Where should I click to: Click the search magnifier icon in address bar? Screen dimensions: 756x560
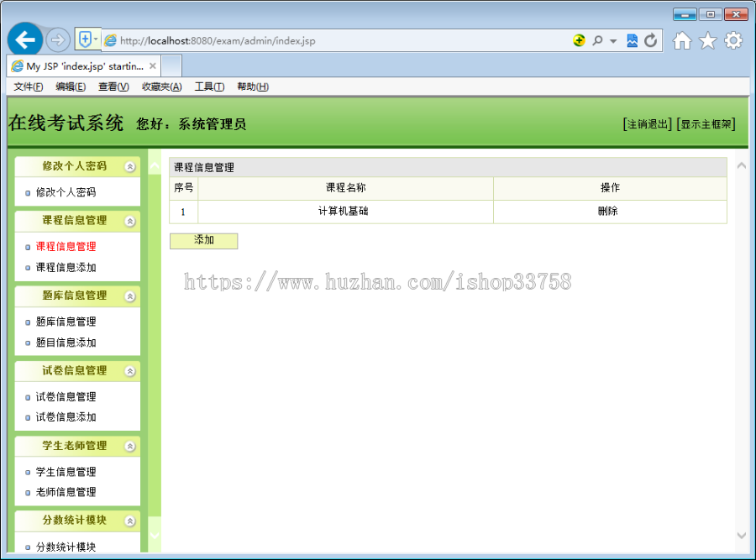[596, 39]
